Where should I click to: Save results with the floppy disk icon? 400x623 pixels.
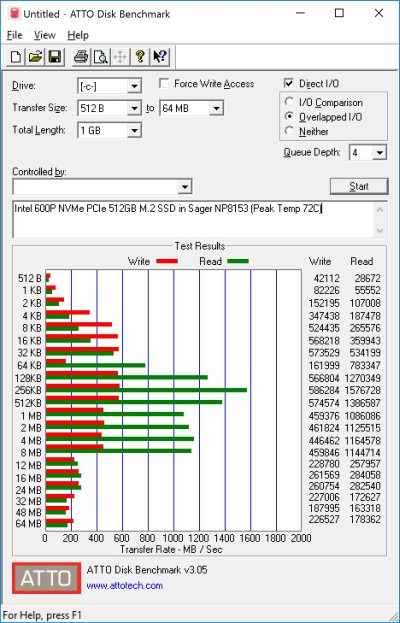pyautogui.click(x=54, y=57)
